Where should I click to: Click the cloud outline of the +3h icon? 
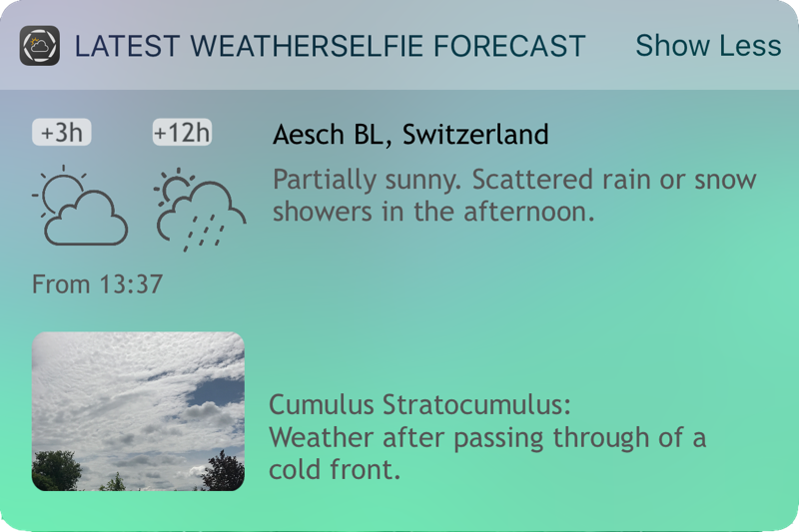click(87, 219)
